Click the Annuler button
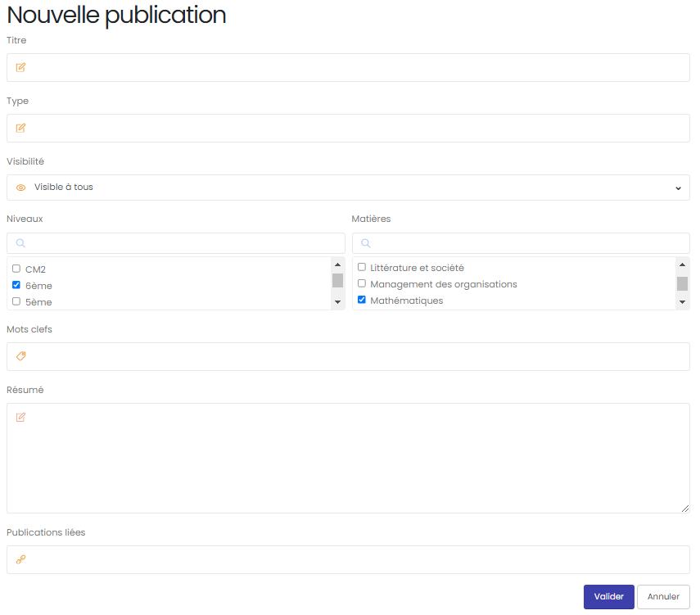Viewport: 700px width, 615px height. click(x=663, y=597)
